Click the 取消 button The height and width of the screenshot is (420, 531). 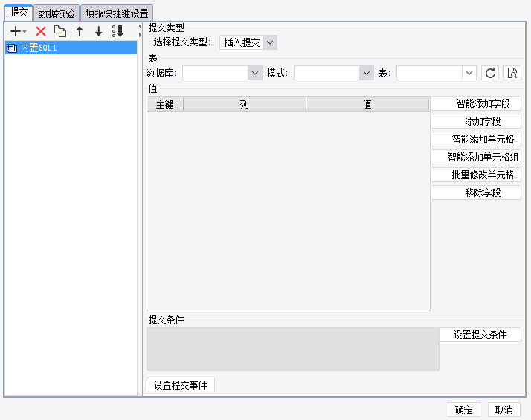[x=504, y=410]
